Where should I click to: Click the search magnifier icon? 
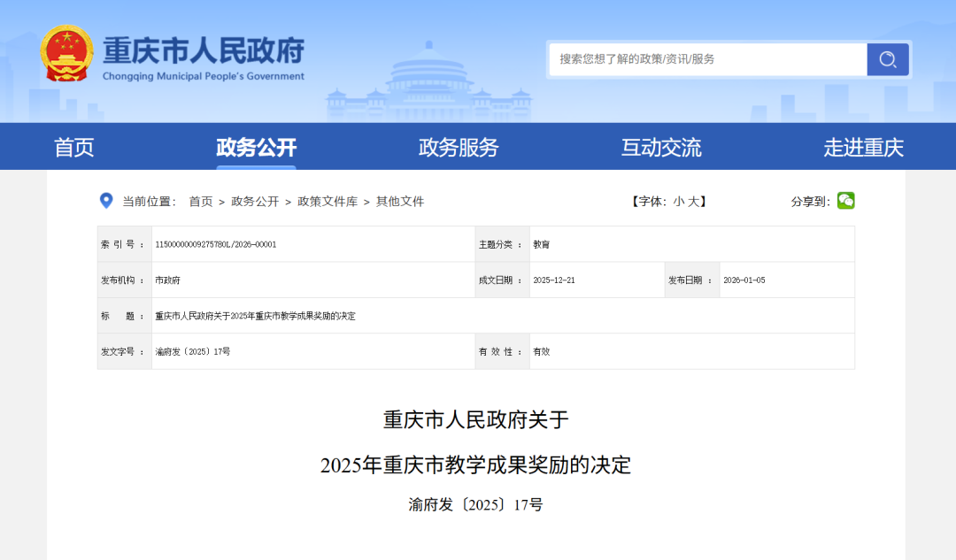887,59
